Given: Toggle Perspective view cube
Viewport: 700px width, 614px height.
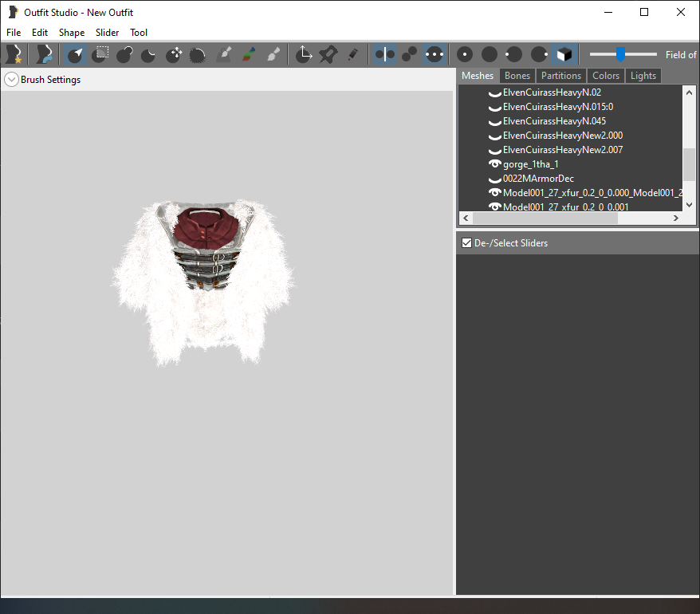Looking at the screenshot, I should tap(564, 54).
